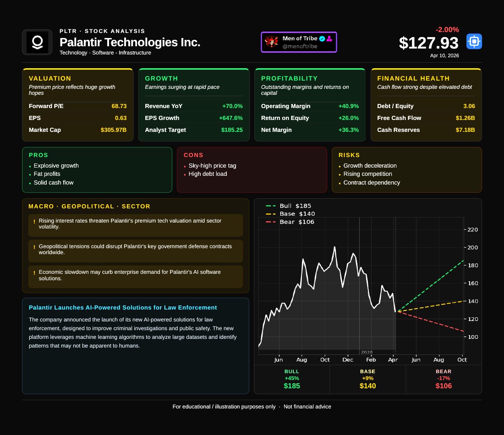Open the @menoftribe handle
This screenshot has height=435, width=504.
click(x=300, y=46)
